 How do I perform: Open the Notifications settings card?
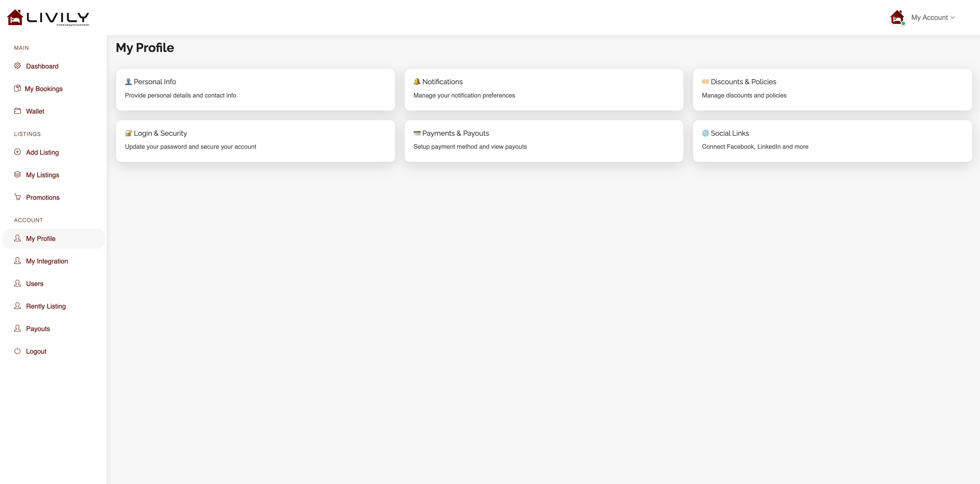tap(544, 90)
